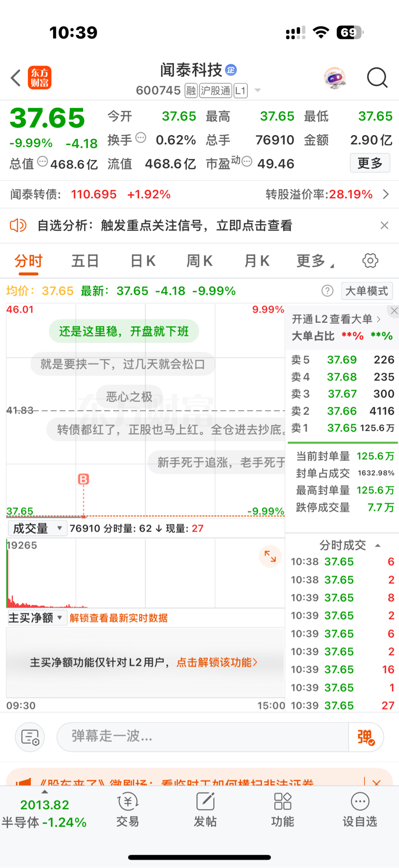Tap the blue 正 verified badge
The width and height of the screenshot is (399, 868).
coord(231,70)
